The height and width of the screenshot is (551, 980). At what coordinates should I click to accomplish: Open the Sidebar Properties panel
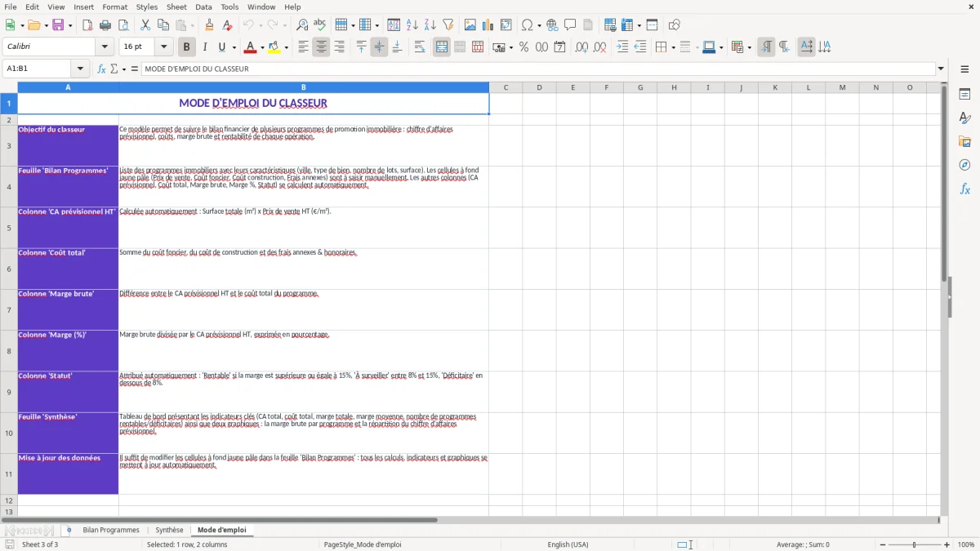[x=964, y=95]
